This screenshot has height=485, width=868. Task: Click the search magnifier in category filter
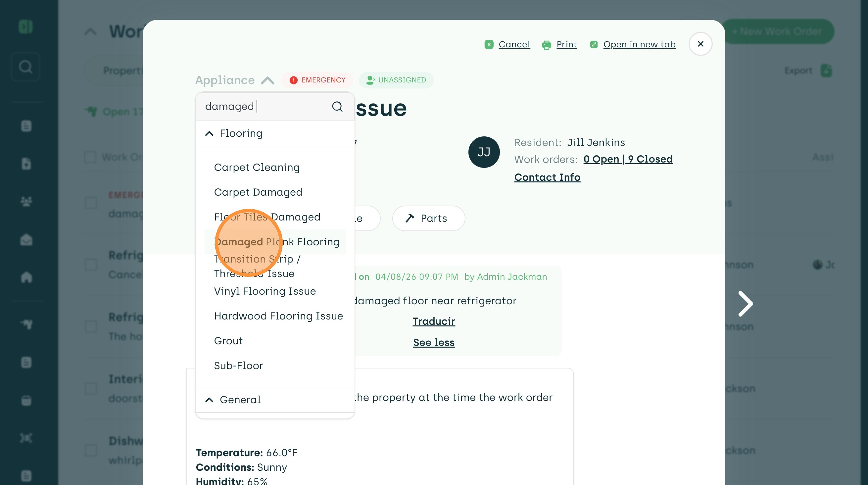pyautogui.click(x=337, y=107)
